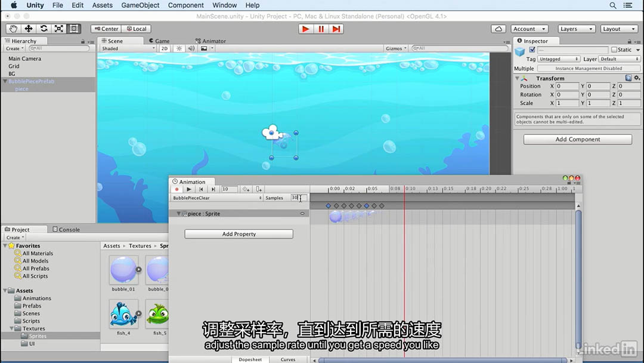The height and width of the screenshot is (363, 644).
Task: Go to previous keyframe in Animation
Action: pos(202,189)
